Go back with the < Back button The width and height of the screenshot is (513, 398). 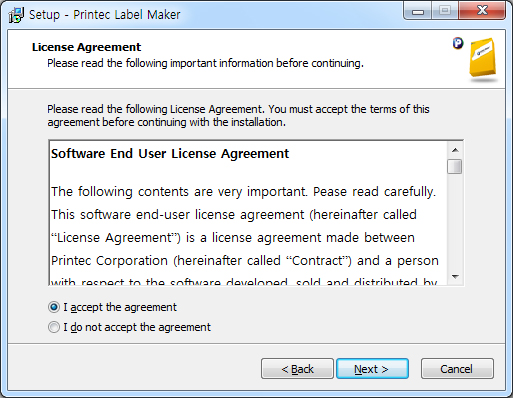(x=297, y=369)
